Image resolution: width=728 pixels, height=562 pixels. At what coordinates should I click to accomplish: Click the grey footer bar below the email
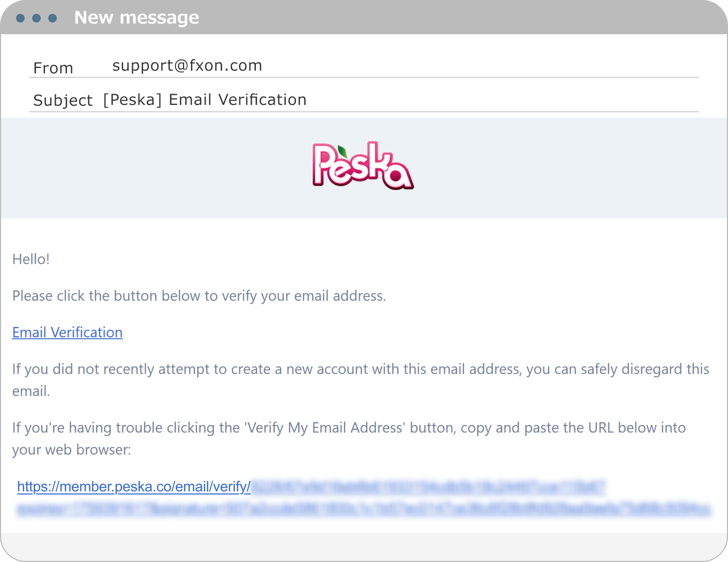tap(364, 546)
